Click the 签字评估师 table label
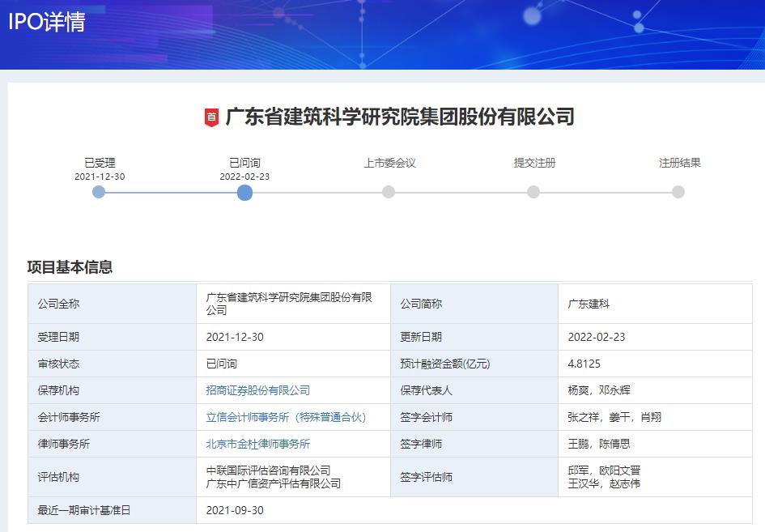The image size is (765, 532). [427, 477]
